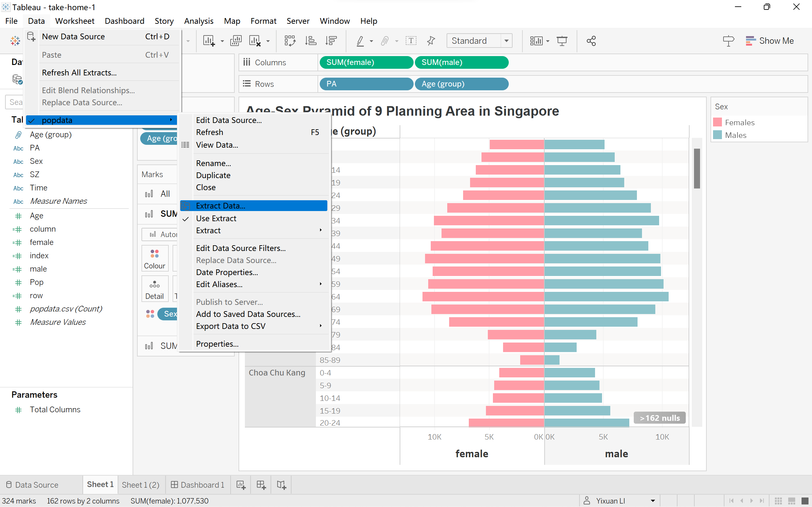Click the Share workbook icon
Screen dimensions: 812x507
(x=591, y=41)
